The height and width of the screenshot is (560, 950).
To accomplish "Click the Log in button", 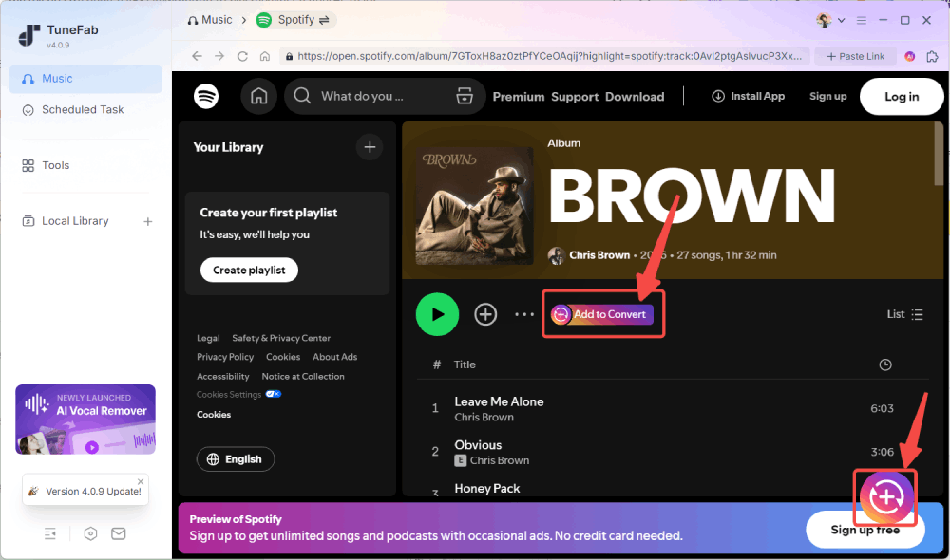I will click(x=901, y=96).
